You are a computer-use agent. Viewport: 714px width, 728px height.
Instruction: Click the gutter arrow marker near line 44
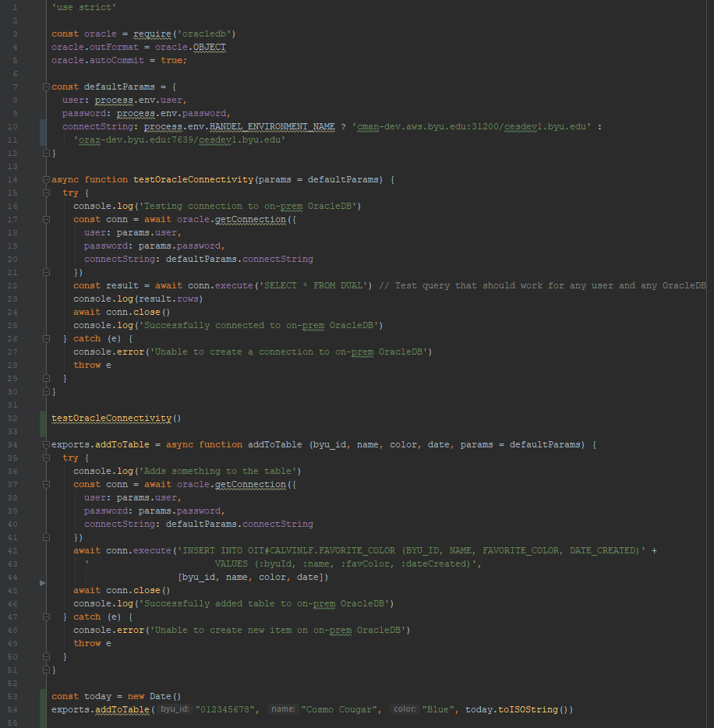coord(42,583)
